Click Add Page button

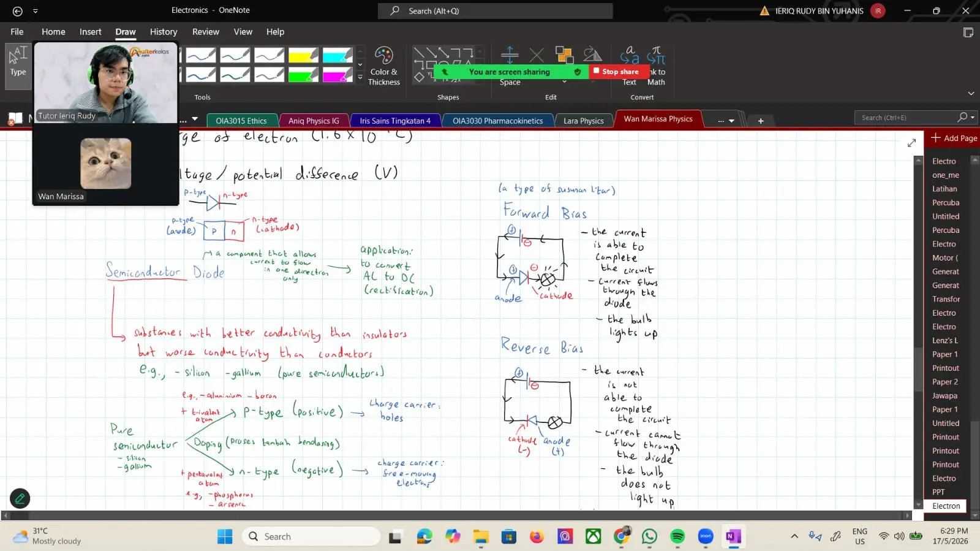pos(954,139)
